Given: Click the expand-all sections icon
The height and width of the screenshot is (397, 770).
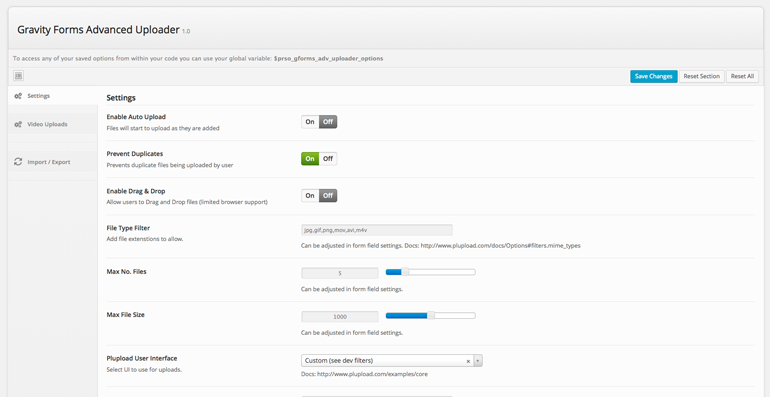Looking at the screenshot, I should [19, 76].
